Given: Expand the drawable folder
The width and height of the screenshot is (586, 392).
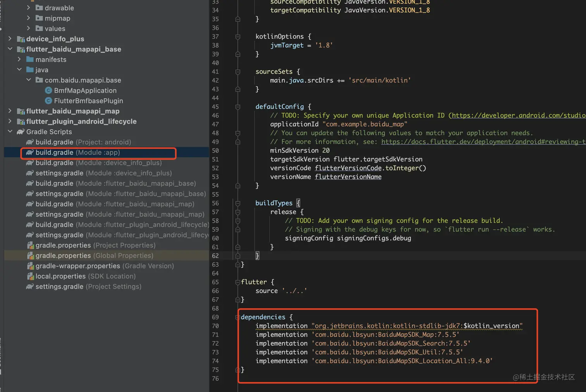Looking at the screenshot, I should tap(28, 7).
